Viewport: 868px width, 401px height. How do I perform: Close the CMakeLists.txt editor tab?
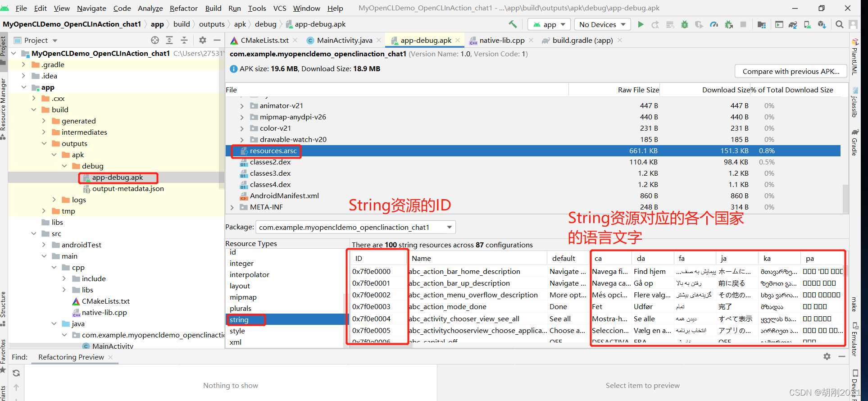coord(295,40)
